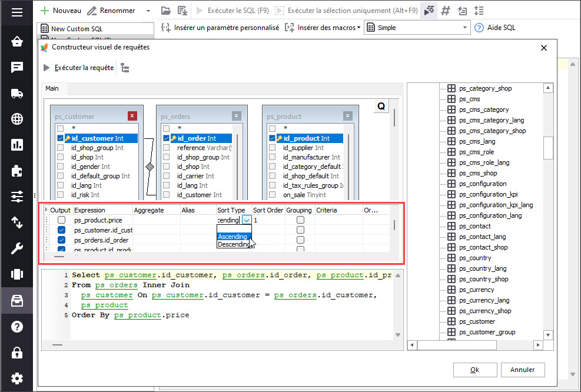Open the shop basket sidebar icon
This screenshot has width=581, height=392.
(16, 41)
